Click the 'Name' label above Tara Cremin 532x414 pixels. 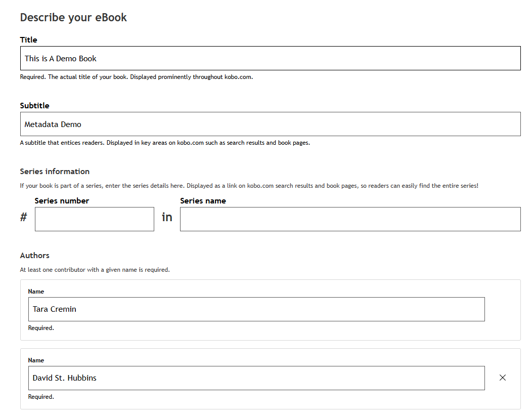click(x=36, y=292)
